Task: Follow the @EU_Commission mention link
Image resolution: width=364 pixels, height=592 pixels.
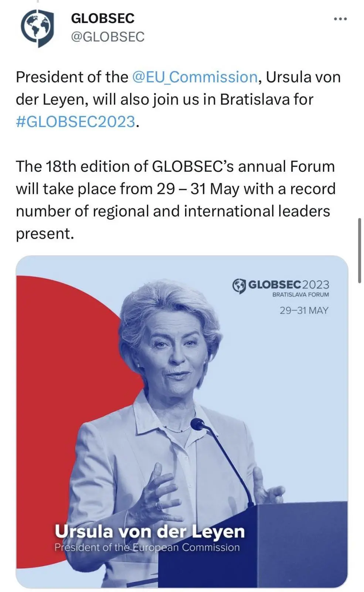Action: click(x=194, y=77)
